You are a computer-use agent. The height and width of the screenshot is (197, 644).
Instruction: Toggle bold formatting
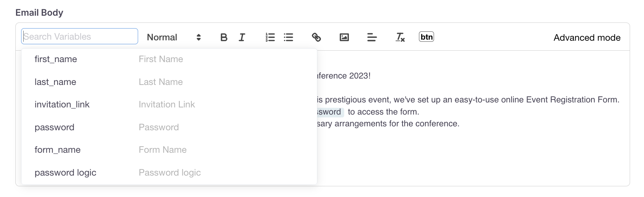point(224,37)
